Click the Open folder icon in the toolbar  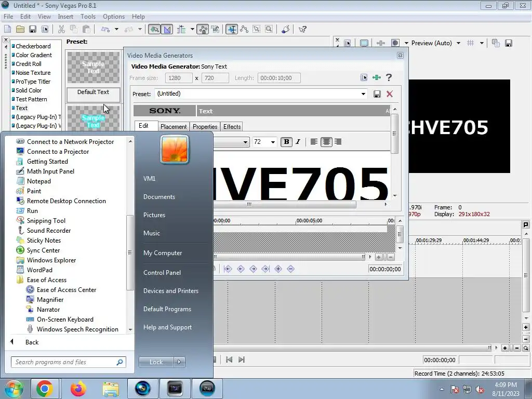coord(20,29)
